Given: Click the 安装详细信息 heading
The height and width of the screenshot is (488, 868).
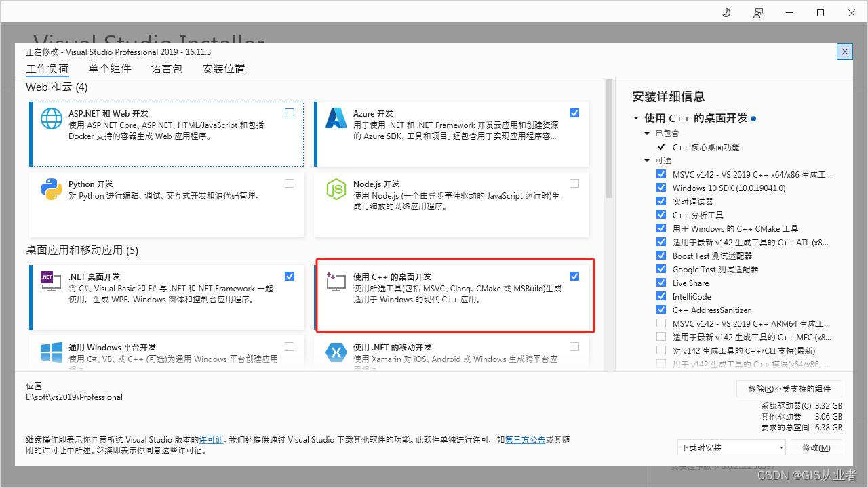Looking at the screenshot, I should 669,96.
